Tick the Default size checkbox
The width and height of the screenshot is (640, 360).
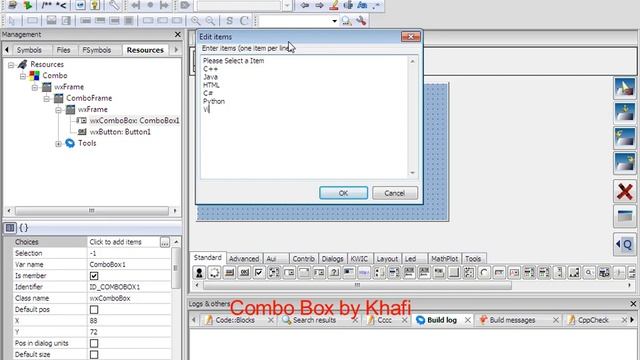(x=94, y=355)
